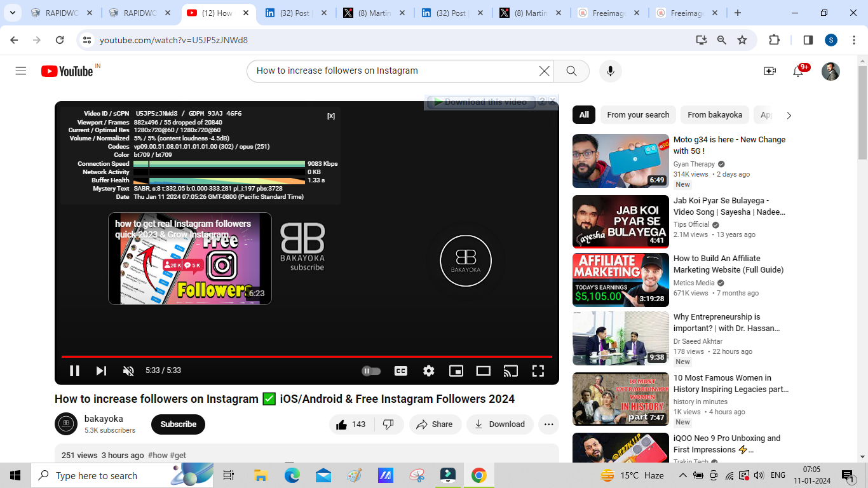Bookmark this page with the star
Viewport: 868px width, 488px height.
(x=742, y=40)
